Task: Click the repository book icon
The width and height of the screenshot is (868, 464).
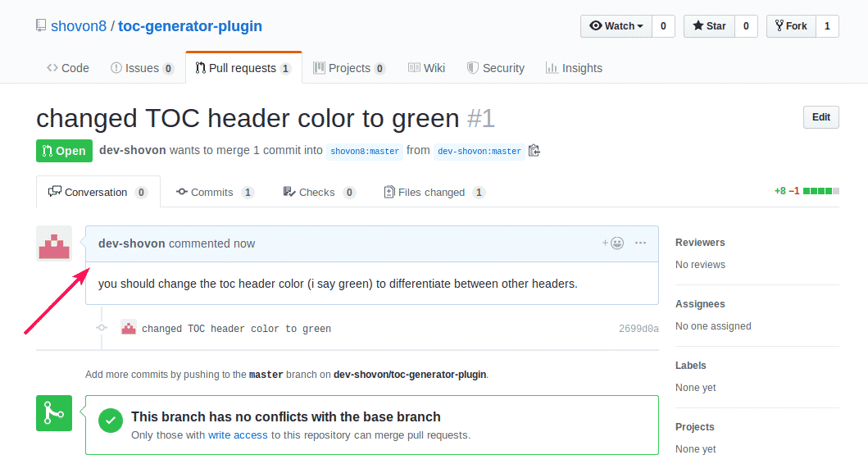Action: [x=41, y=25]
